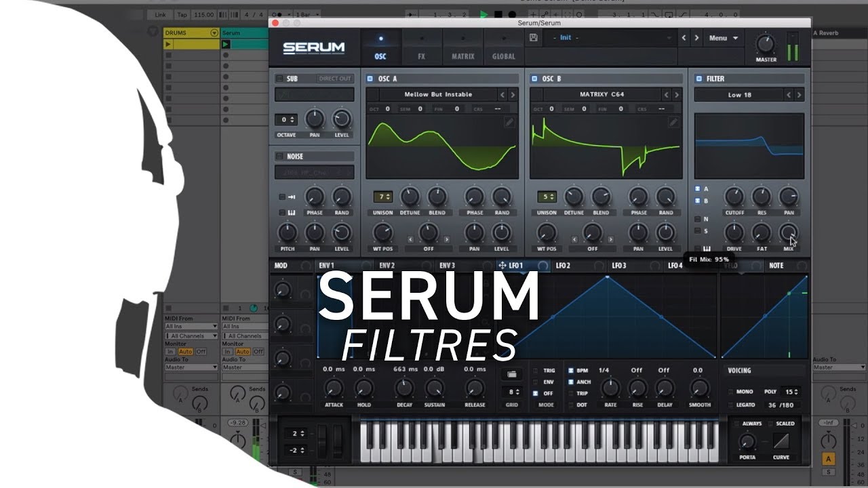Select the DRUMS track header in Ableton
This screenshot has width=868, height=488.
[191, 33]
